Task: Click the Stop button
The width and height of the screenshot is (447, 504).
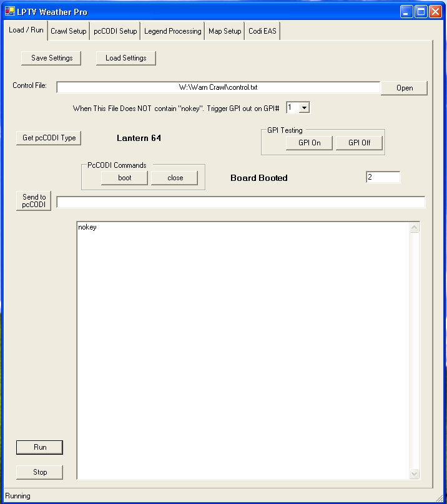Action: (39, 473)
